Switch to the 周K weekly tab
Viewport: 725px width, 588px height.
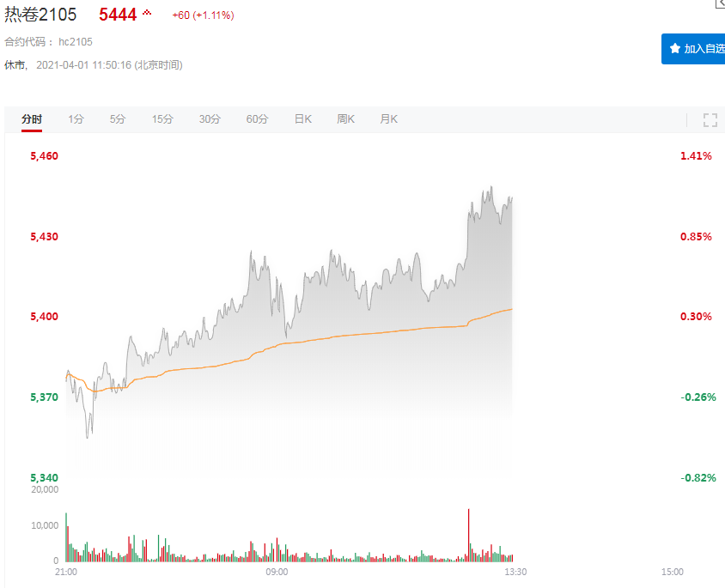tap(345, 119)
